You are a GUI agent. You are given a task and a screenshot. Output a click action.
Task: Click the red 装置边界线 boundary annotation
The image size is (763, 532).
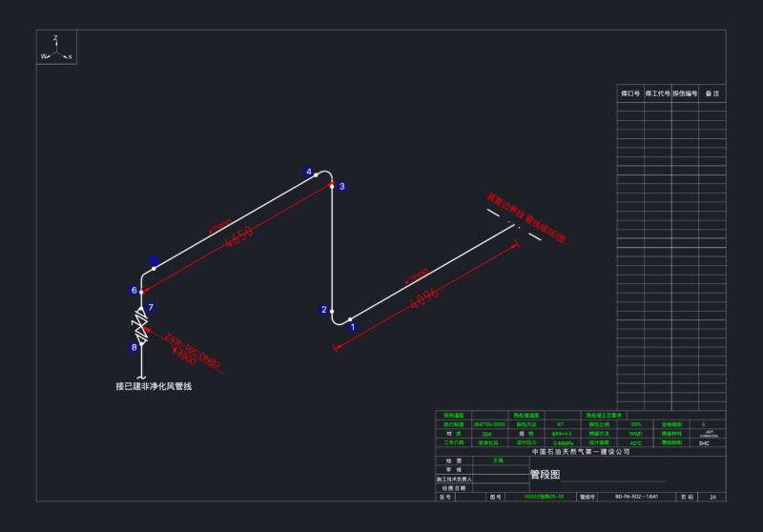click(526, 218)
